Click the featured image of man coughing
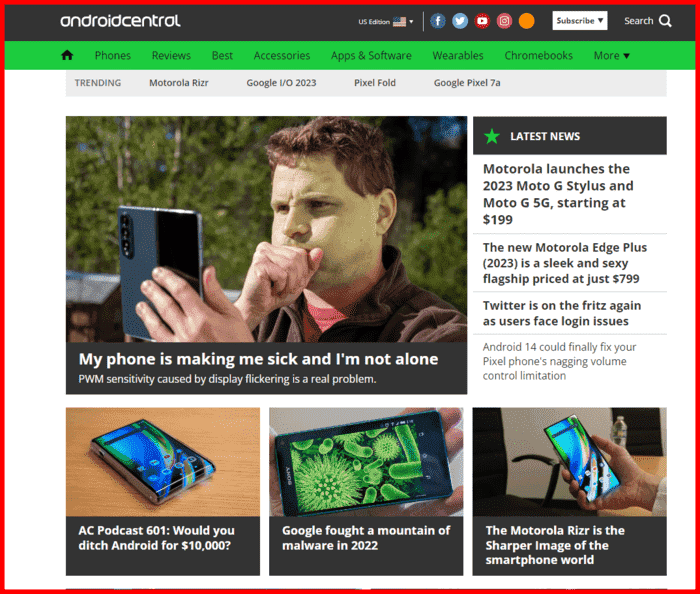The height and width of the screenshot is (594, 700). click(267, 229)
